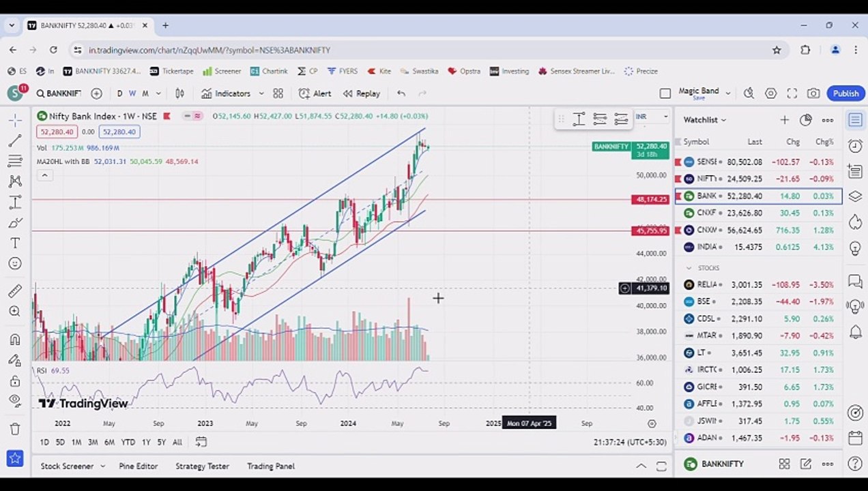Viewport: 868px width, 491px height.
Task: Collapse the bottom panel chevron
Action: 641,466
